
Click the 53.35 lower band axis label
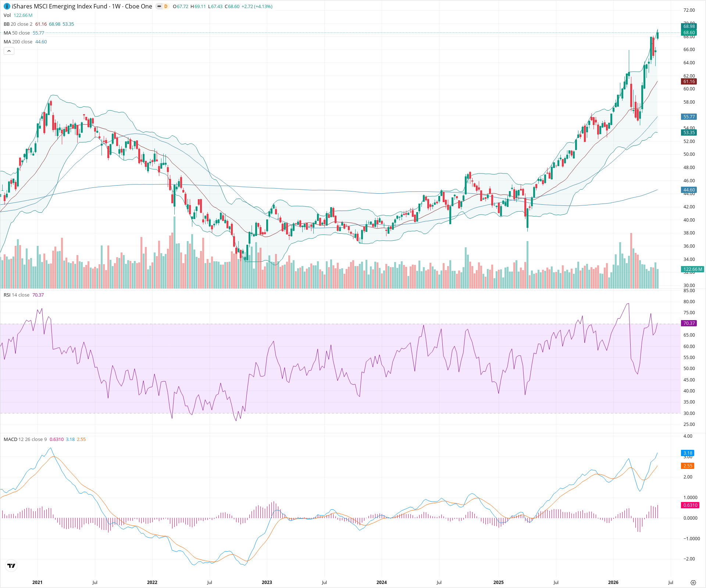(689, 133)
